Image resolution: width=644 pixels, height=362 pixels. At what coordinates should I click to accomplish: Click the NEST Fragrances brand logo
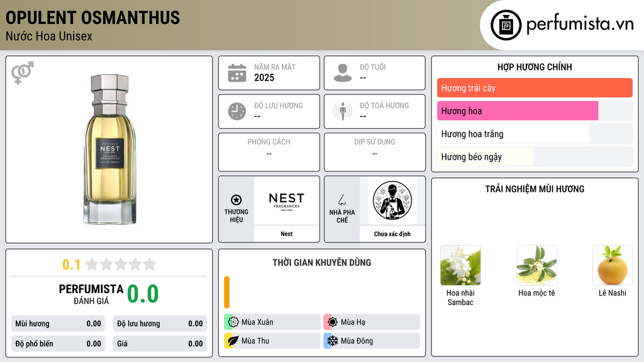tap(286, 201)
